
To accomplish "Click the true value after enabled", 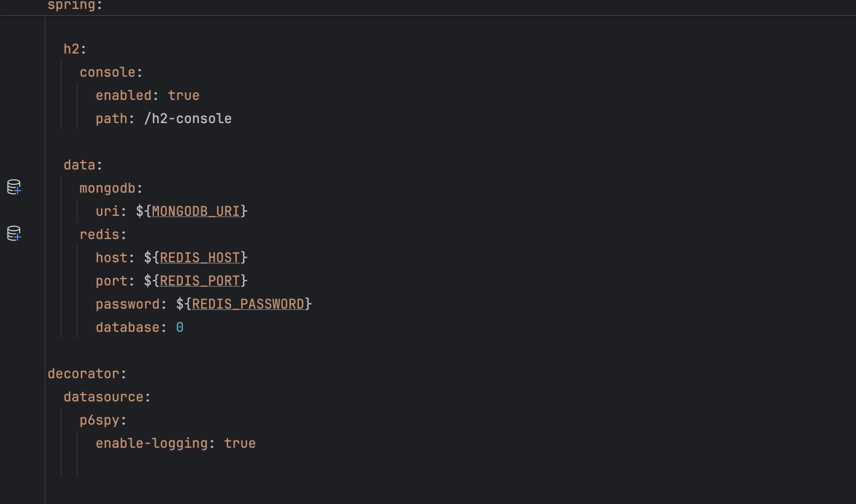I will pos(183,95).
